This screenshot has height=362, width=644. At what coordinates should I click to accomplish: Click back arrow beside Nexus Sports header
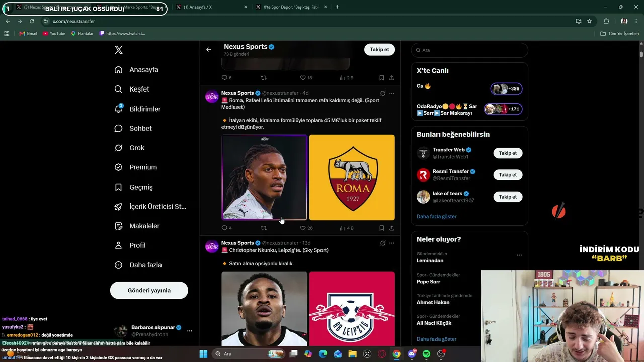[x=209, y=50]
